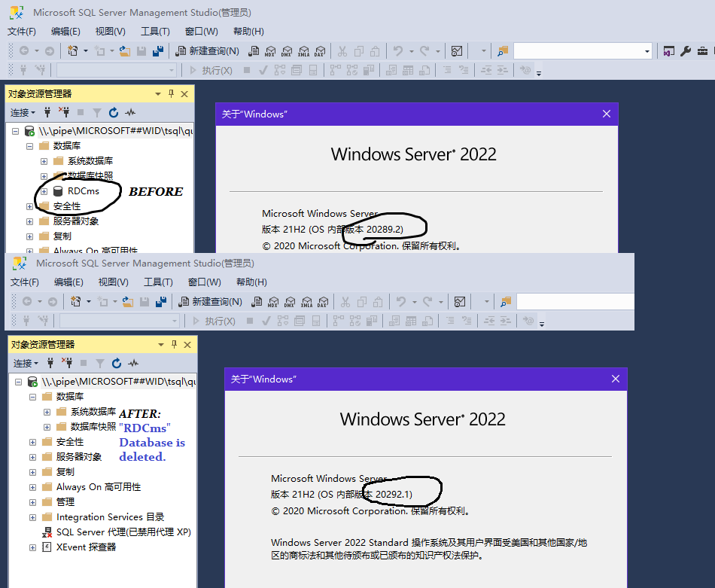Click the Save All icon in BEFORE window
The image size is (715, 588).
click(x=158, y=51)
